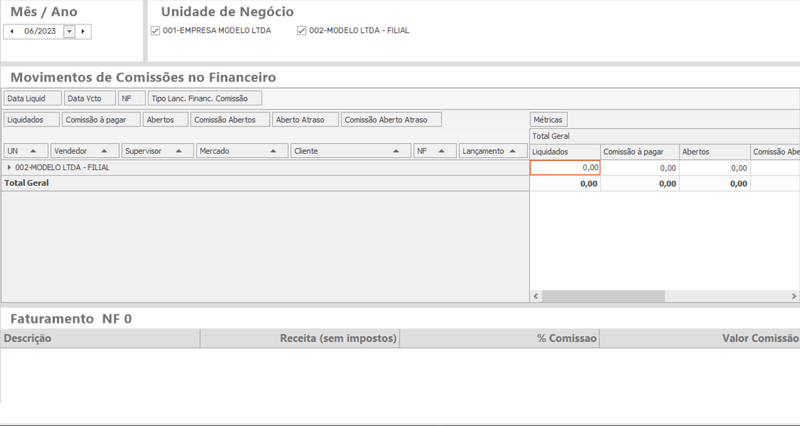Image resolution: width=800 pixels, height=426 pixels.
Task: Toggle 001-EMPRESA MODELO LTDA checkbox
Action: tap(156, 31)
